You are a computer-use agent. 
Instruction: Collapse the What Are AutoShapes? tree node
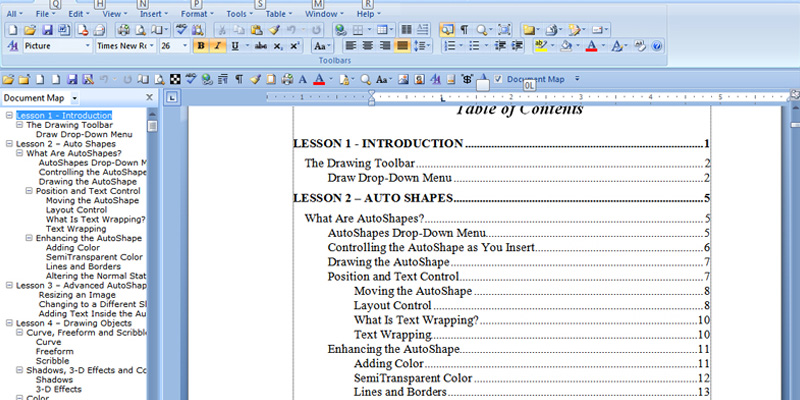click(x=19, y=153)
